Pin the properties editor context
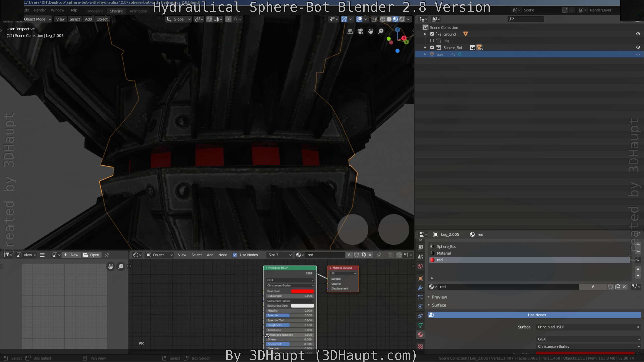This screenshot has width=644, height=362. tap(638, 234)
